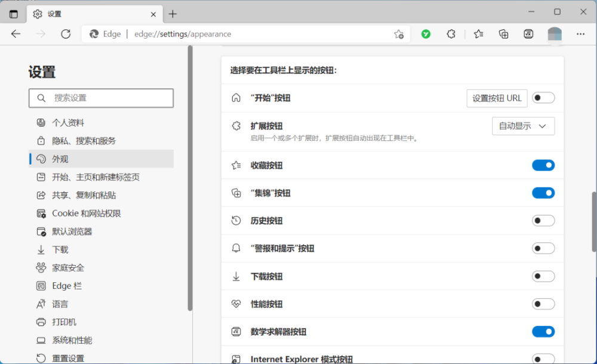Open 隐私、搜索和服务 settings section
The height and width of the screenshot is (364, 597).
pos(101,141)
